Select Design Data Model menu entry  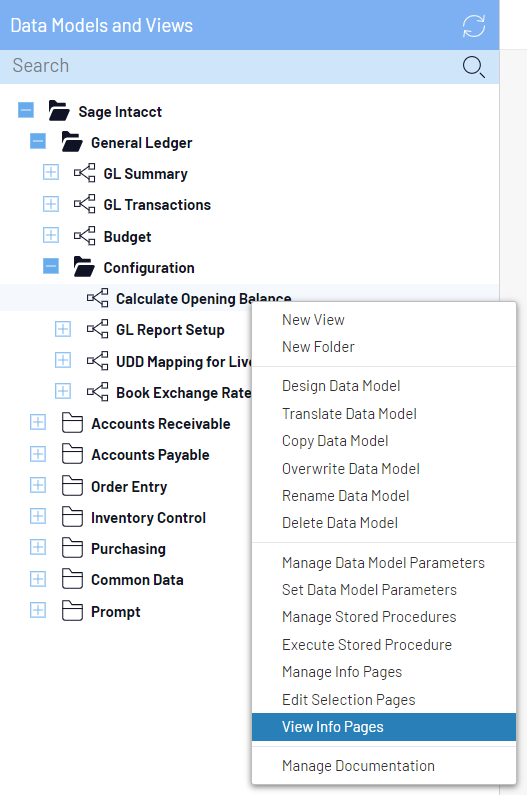[x=341, y=386]
